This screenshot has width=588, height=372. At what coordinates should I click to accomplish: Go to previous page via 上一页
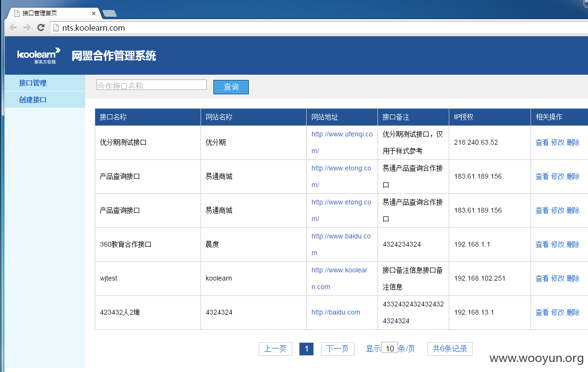(x=275, y=349)
